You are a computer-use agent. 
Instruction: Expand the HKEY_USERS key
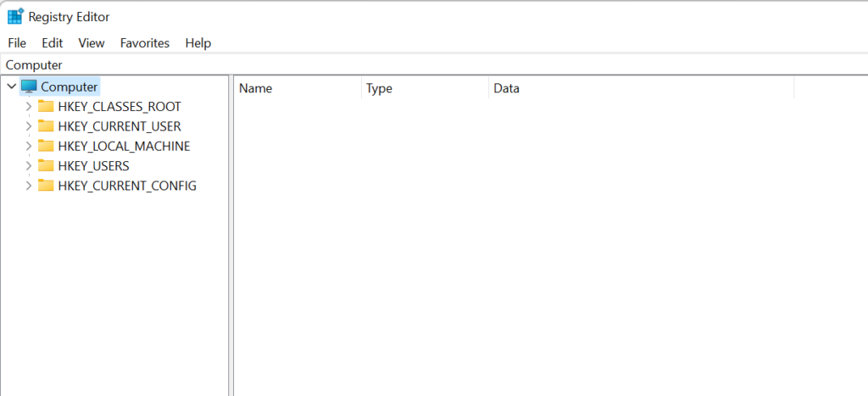[29, 165]
